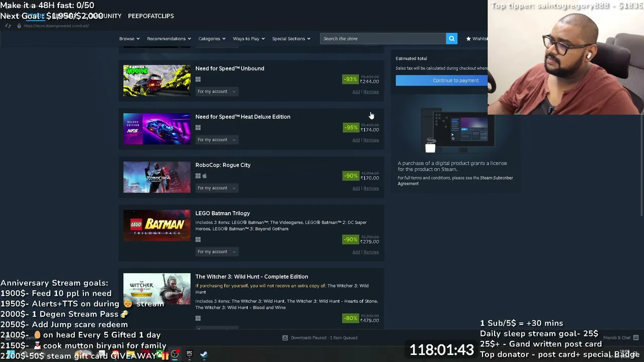644x362 pixels.
Task: Open The Witcher 3: Wild Hunt - Complete Edition title
Action: click(x=252, y=277)
